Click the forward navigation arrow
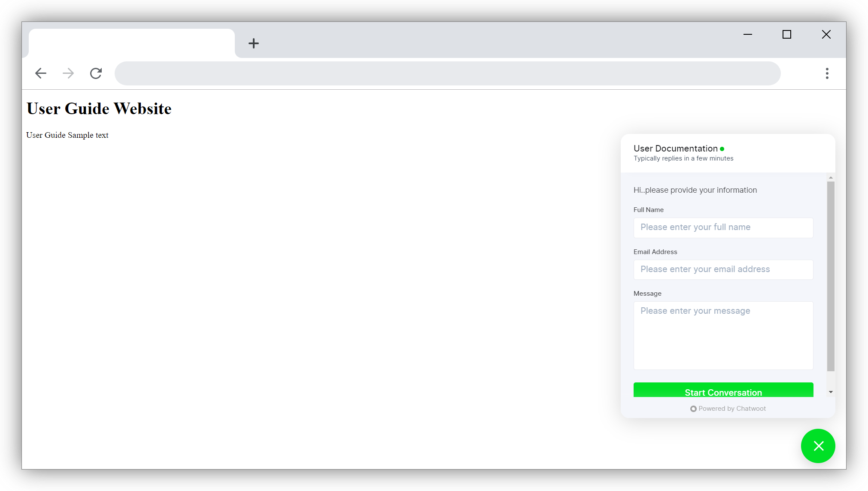Image resolution: width=868 pixels, height=491 pixels. [x=68, y=73]
